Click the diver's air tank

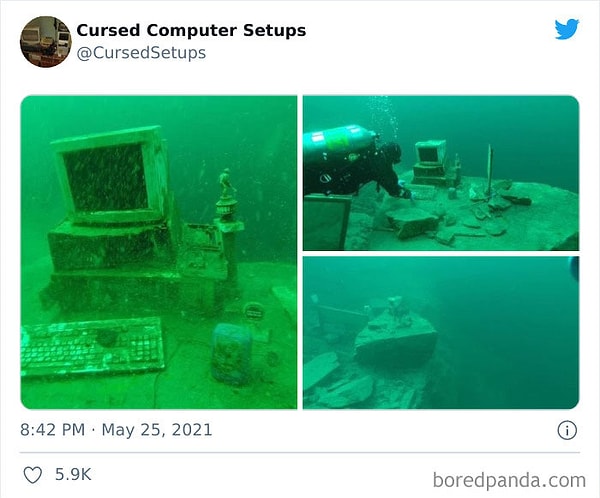tap(338, 142)
